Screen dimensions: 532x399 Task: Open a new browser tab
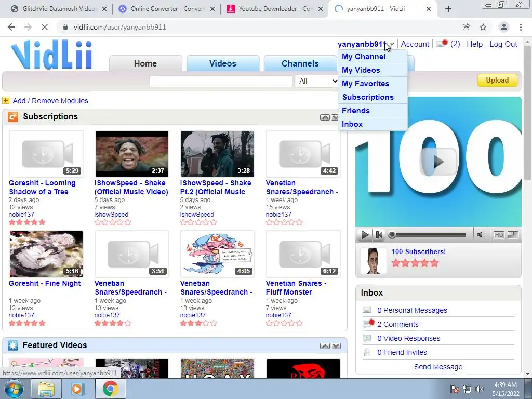tap(448, 9)
